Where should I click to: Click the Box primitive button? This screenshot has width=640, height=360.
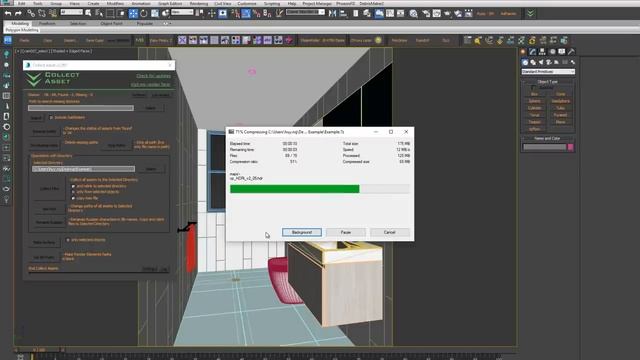tap(534, 94)
